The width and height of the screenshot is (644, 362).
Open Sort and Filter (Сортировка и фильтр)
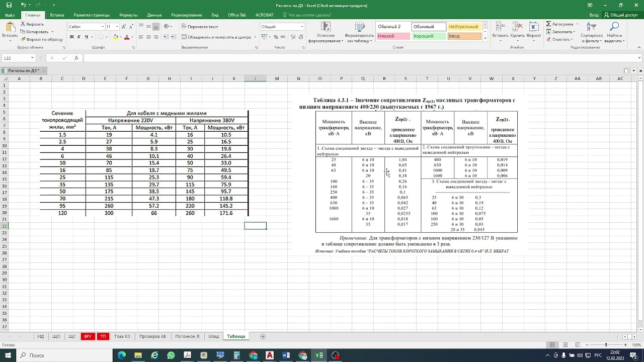[591, 33]
